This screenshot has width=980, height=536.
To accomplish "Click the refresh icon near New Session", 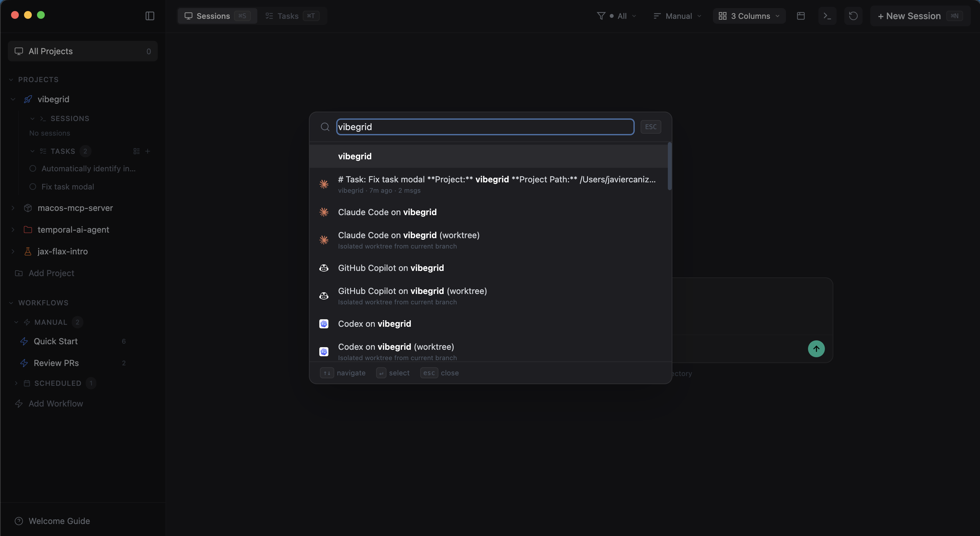I will pyautogui.click(x=853, y=16).
